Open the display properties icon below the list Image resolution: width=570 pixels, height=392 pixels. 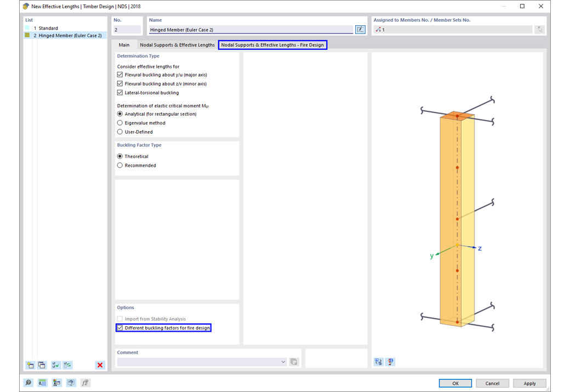(x=56, y=383)
